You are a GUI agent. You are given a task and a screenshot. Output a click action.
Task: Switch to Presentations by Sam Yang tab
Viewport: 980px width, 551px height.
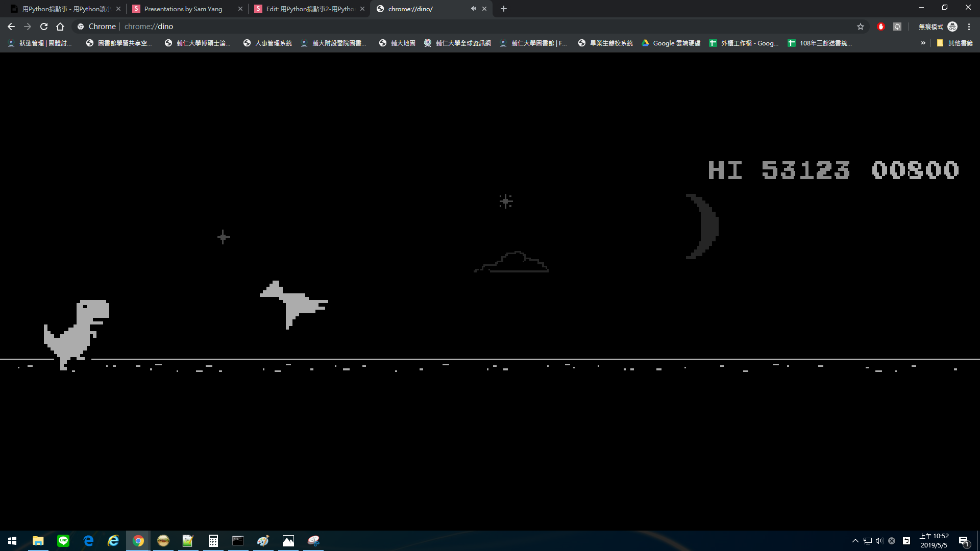point(184,9)
